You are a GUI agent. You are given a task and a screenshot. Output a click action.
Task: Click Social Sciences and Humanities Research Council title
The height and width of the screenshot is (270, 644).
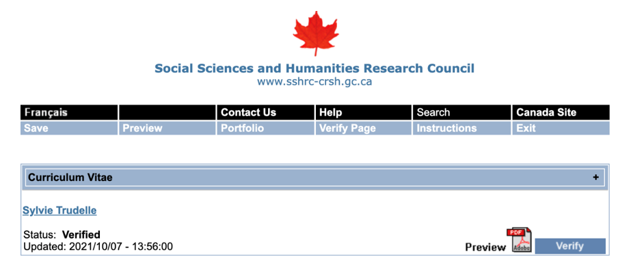314,68
